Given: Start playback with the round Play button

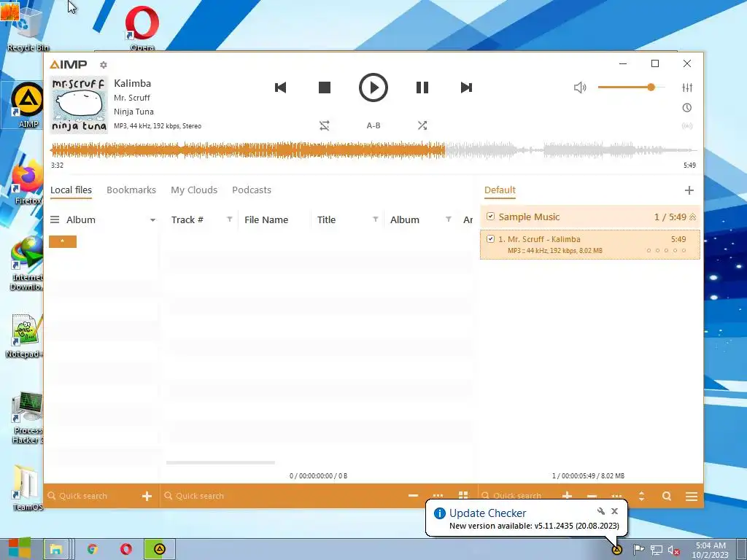Looking at the screenshot, I should tap(373, 87).
